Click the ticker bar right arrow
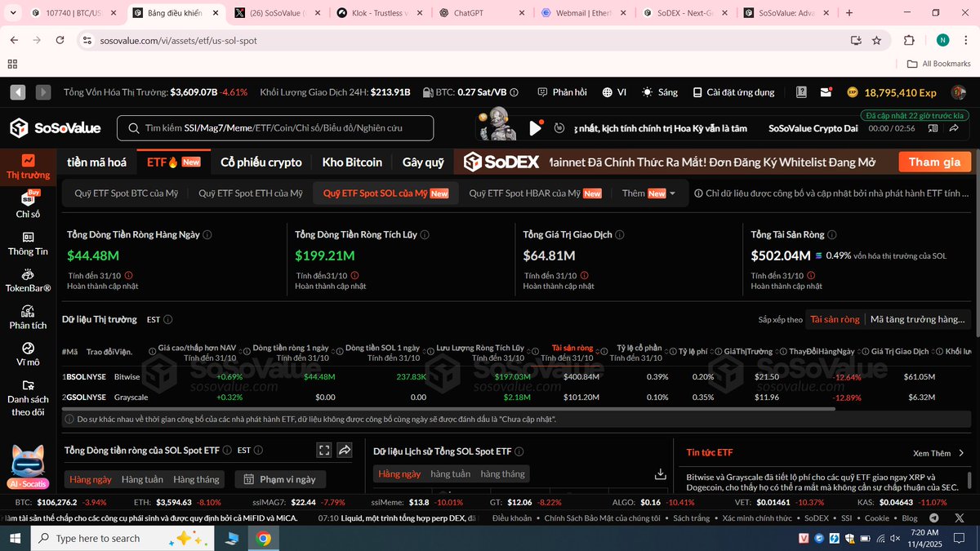The image size is (980, 551). [x=43, y=92]
